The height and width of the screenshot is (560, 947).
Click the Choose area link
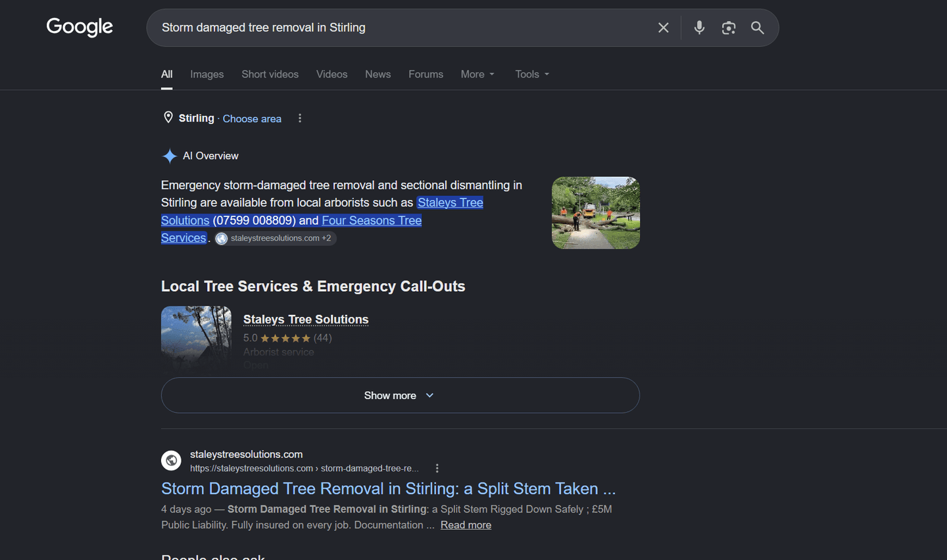252,118
